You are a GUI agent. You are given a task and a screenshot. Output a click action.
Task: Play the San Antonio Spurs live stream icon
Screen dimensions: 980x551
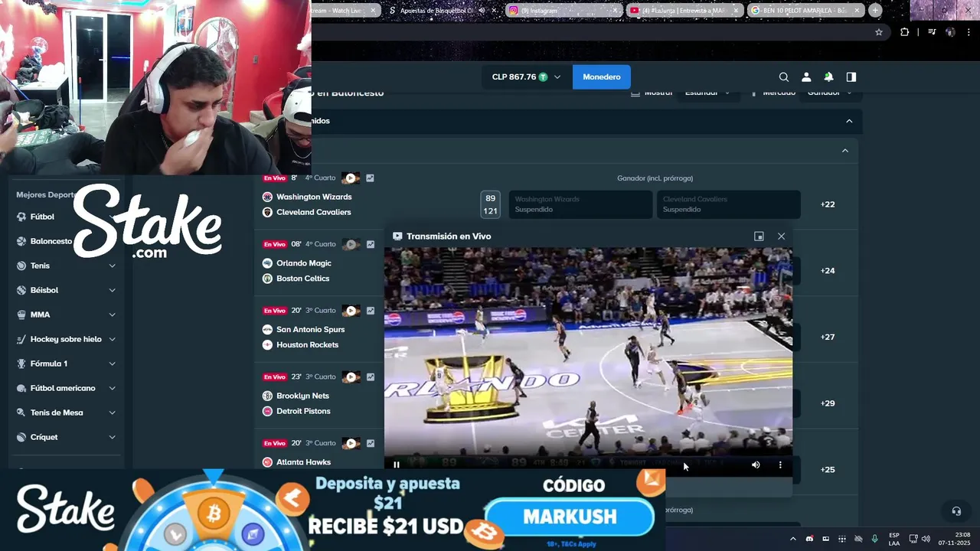point(351,311)
